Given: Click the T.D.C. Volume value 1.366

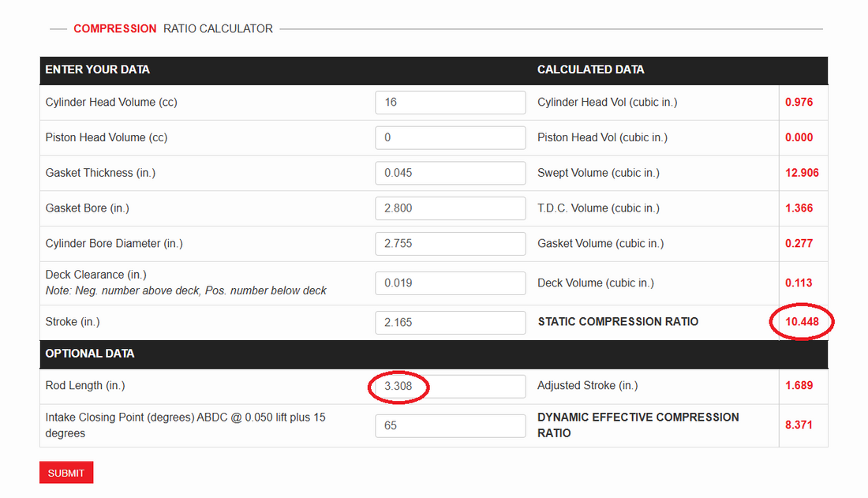Looking at the screenshot, I should pos(799,208).
